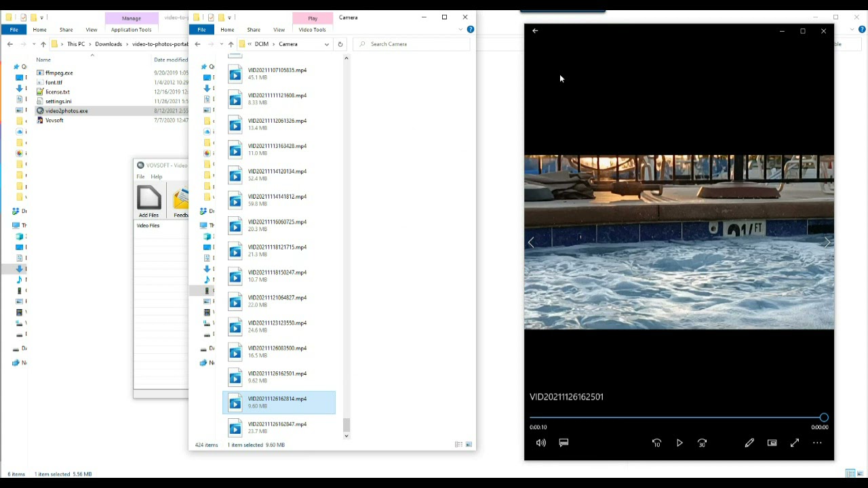Switch to details view in Camera window
This screenshot has width=868, height=488.
tap(458, 445)
